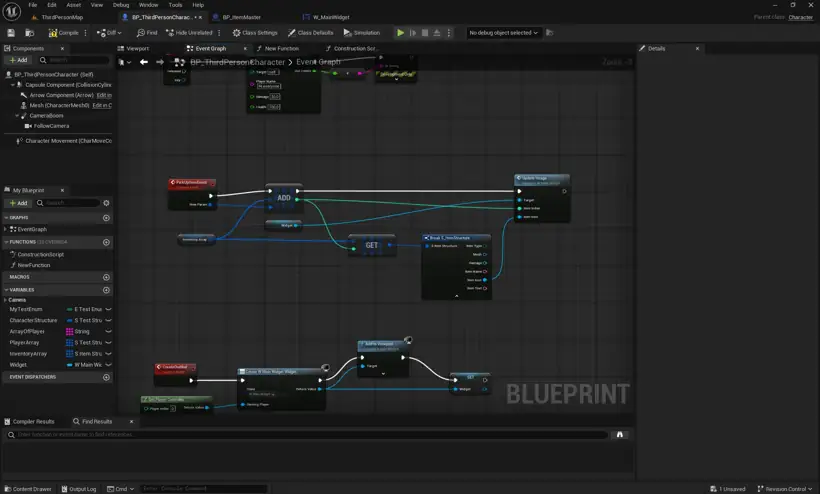820x494 pixels.
Task: Save the current blueprint asset
Action: (11, 33)
